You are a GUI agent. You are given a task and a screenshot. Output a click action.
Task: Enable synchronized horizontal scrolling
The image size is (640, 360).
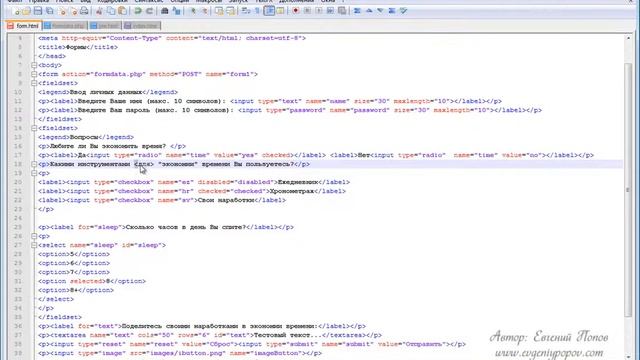pyautogui.click(x=231, y=11)
